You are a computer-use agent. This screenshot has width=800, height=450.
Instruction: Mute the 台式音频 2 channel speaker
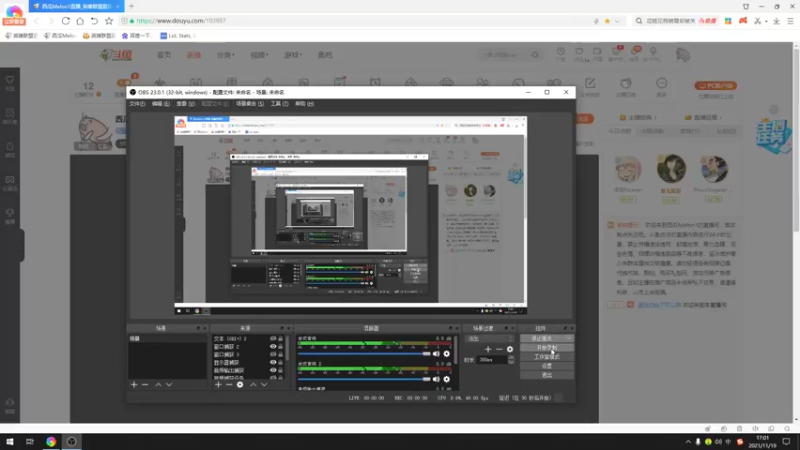click(x=436, y=379)
